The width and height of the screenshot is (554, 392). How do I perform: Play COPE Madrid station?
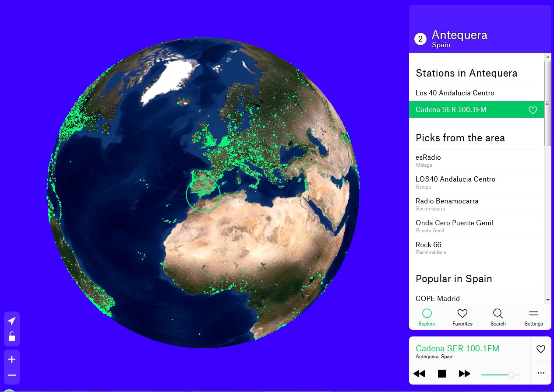click(476, 298)
